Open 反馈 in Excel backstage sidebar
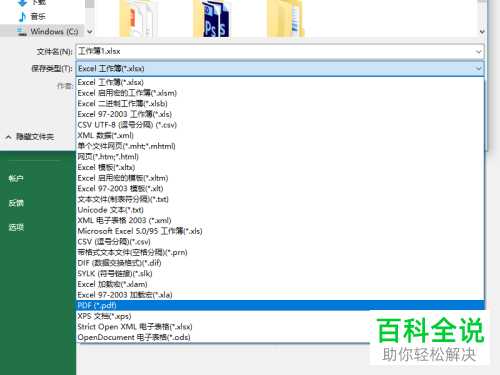 tap(16, 203)
